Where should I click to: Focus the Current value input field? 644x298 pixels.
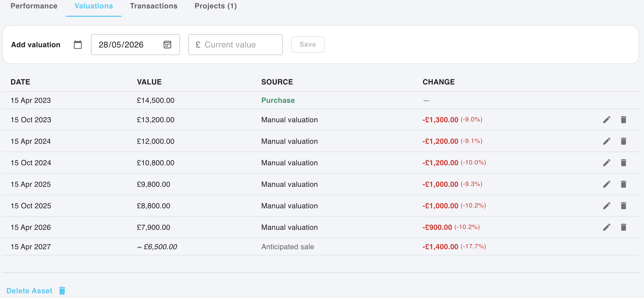(x=236, y=45)
